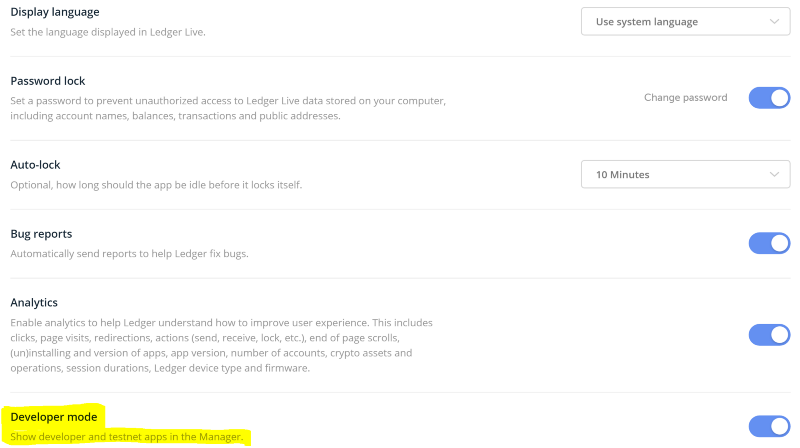Toggle the Password lock switch
The width and height of the screenshot is (800, 448).
pos(769,98)
